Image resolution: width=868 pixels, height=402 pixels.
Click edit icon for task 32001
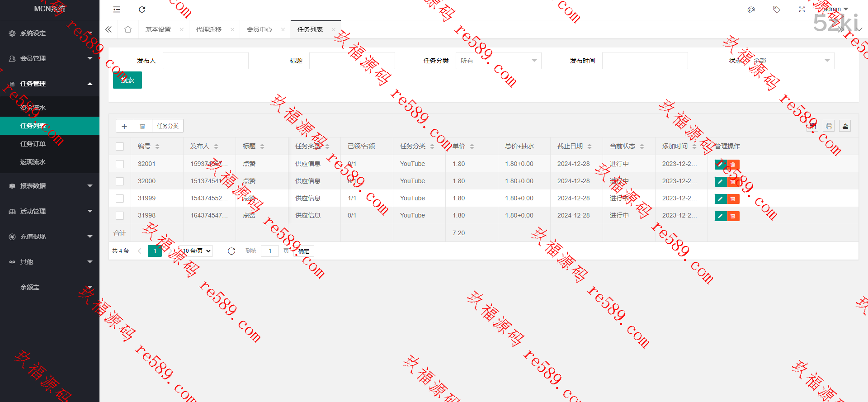[x=720, y=165]
